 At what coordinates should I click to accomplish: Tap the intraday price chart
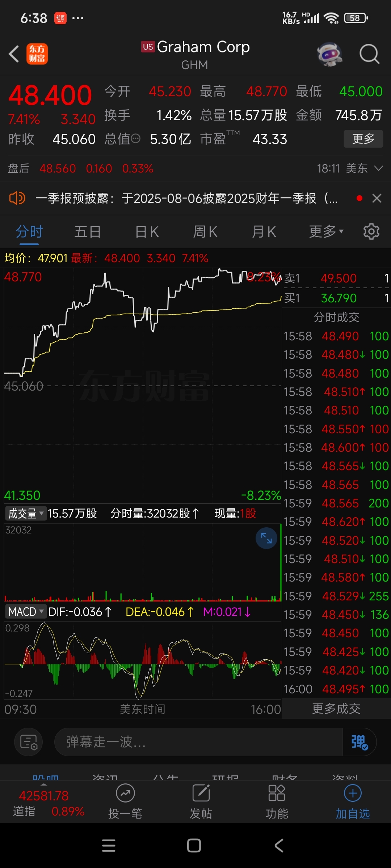(143, 386)
